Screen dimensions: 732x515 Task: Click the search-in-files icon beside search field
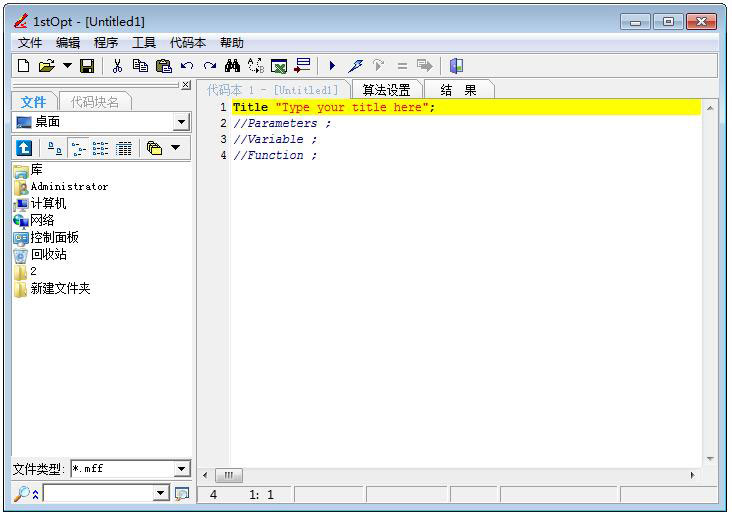click(x=182, y=494)
